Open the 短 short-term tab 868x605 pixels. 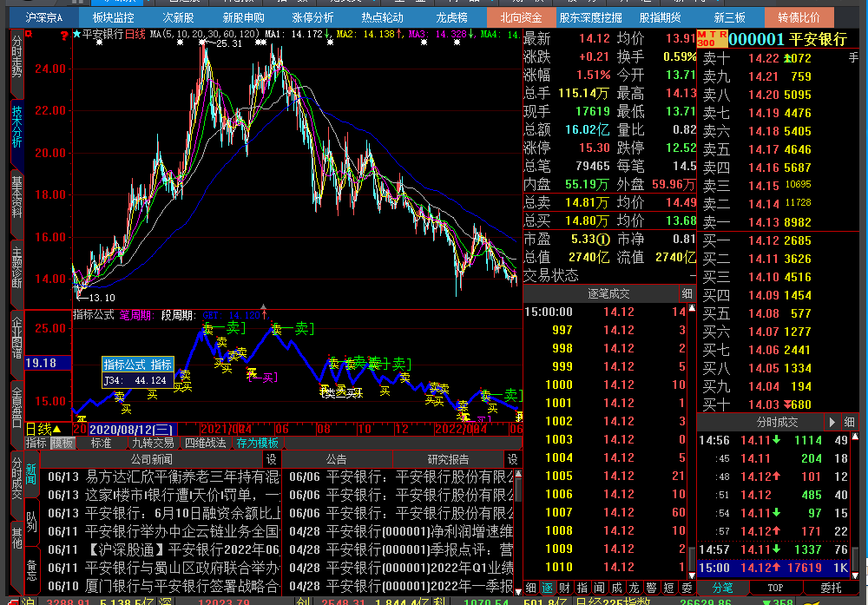[x=668, y=588]
